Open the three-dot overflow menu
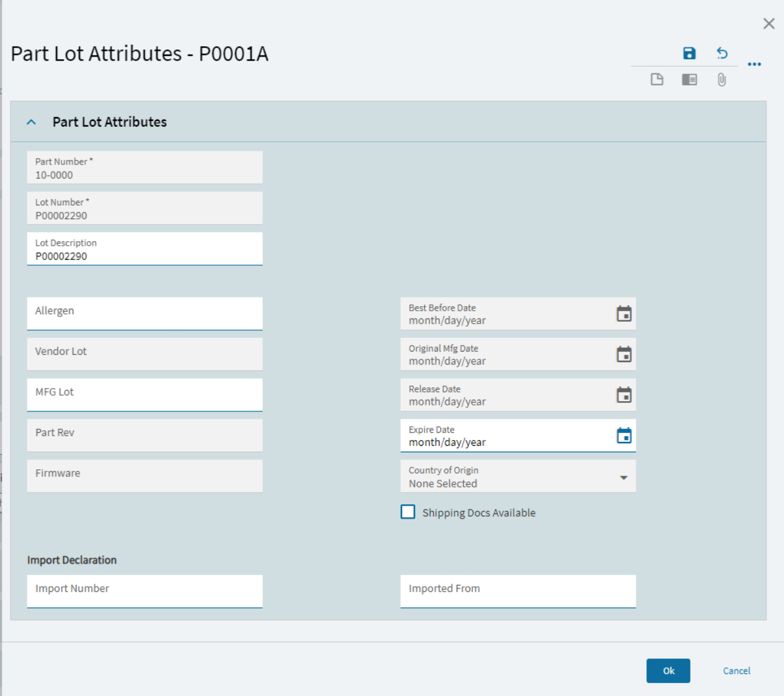The image size is (784, 696). pyautogui.click(x=754, y=64)
